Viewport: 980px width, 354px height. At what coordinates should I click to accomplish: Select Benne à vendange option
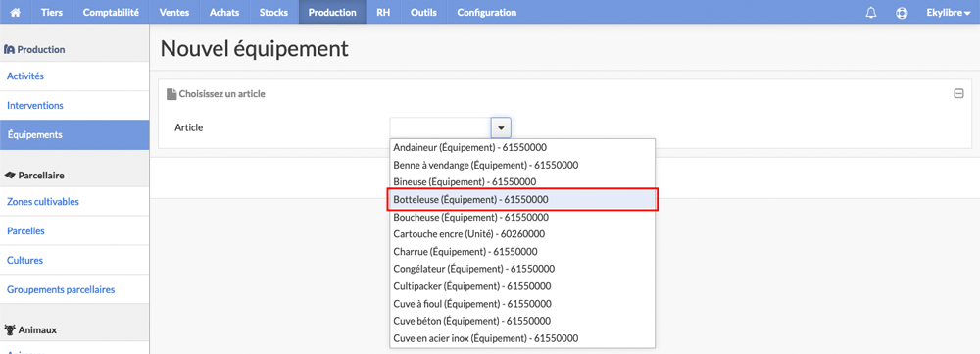[522, 165]
